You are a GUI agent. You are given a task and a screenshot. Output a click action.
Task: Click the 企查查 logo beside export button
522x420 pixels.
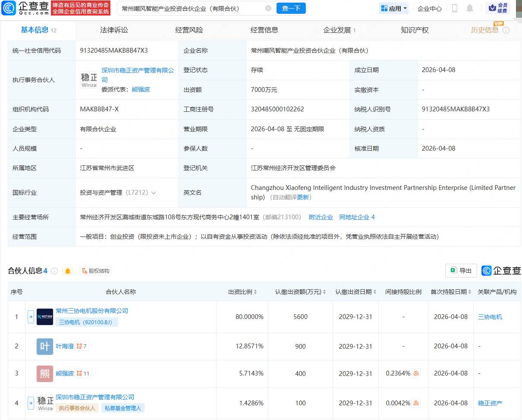coord(501,271)
